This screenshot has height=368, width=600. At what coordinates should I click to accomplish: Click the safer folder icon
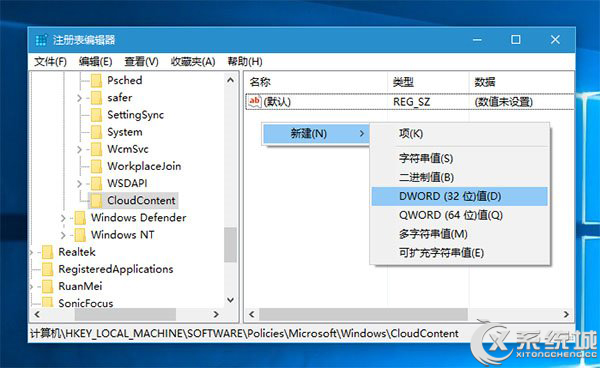pos(96,98)
